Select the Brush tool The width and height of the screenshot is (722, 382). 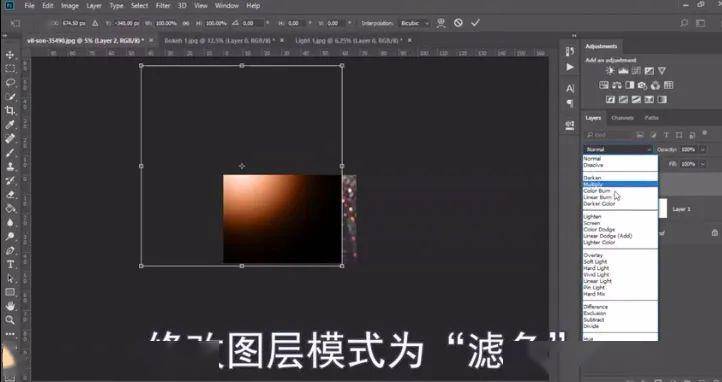point(10,153)
